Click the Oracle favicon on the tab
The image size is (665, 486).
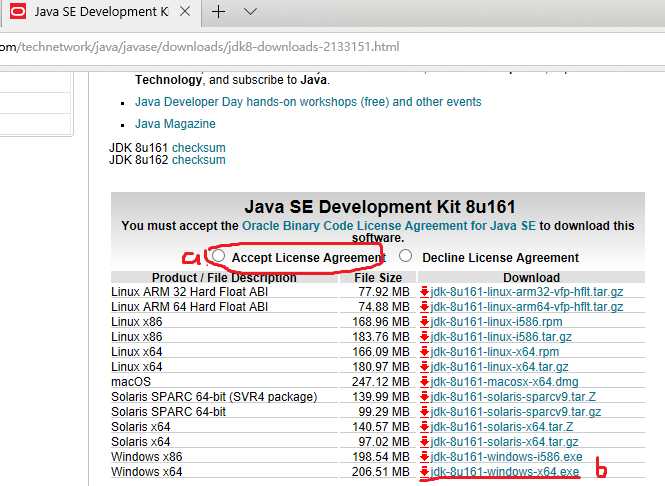coord(18,11)
